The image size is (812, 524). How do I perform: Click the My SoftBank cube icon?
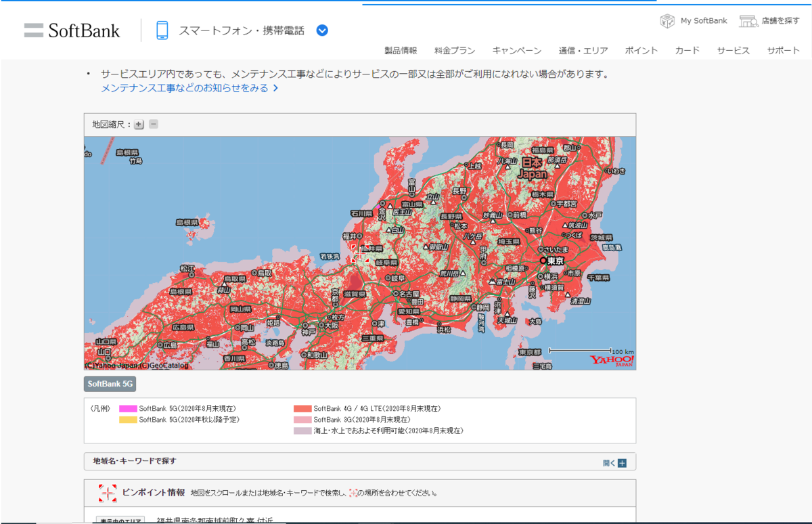click(667, 21)
